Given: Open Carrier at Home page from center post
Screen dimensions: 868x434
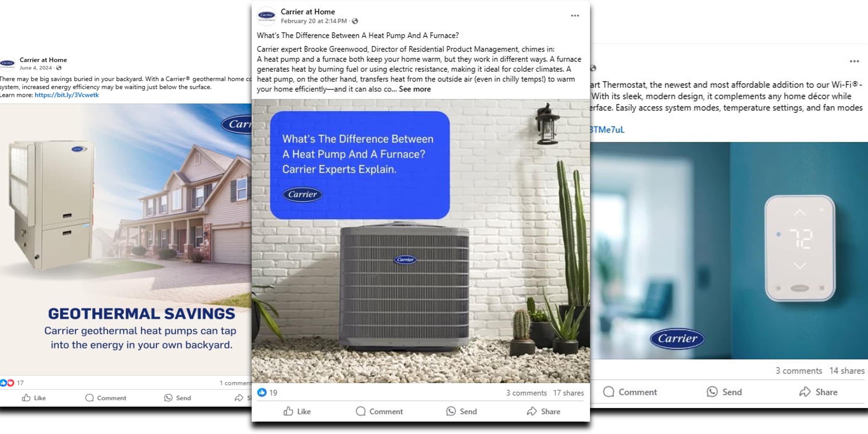Looking at the screenshot, I should click(308, 12).
